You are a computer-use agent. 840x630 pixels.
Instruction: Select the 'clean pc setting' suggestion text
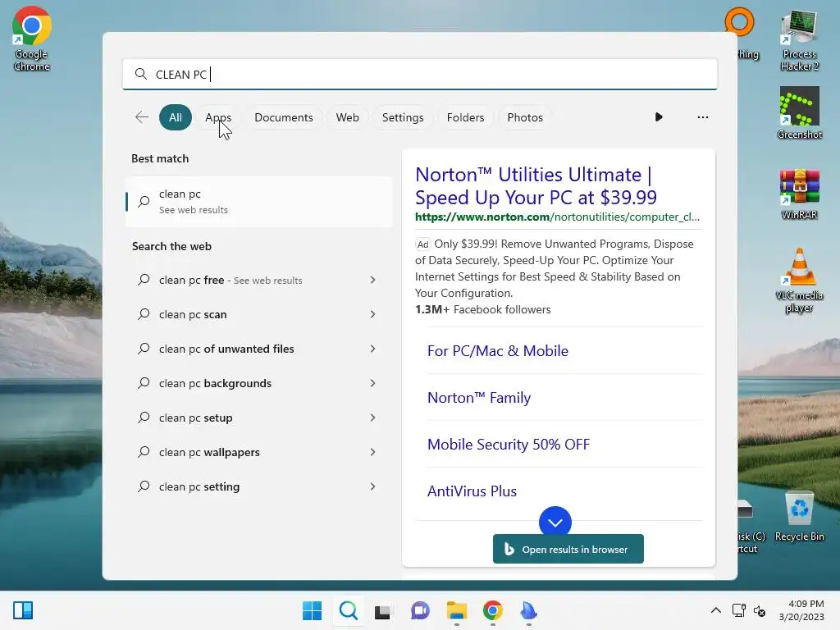[199, 486]
